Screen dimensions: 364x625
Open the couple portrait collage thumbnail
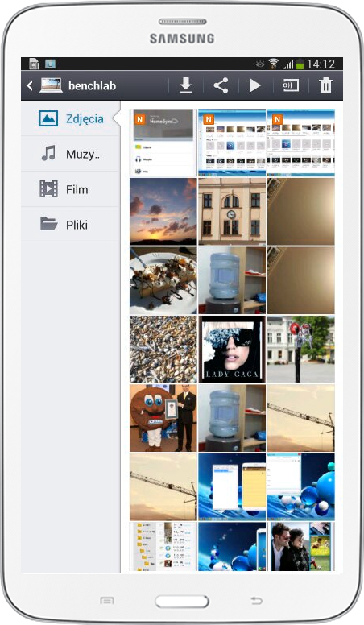click(x=301, y=547)
